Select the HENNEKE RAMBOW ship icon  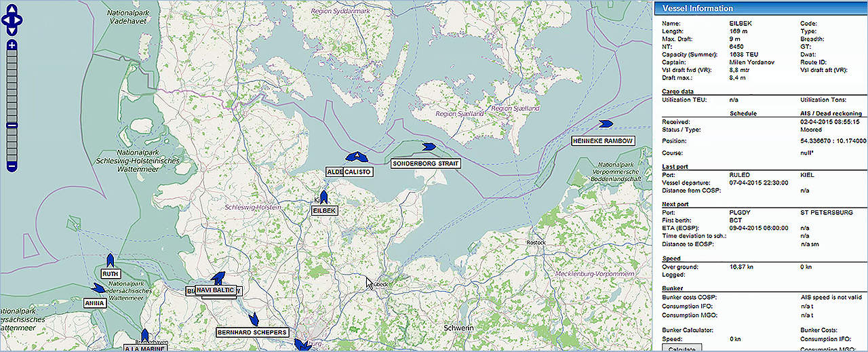(x=606, y=123)
